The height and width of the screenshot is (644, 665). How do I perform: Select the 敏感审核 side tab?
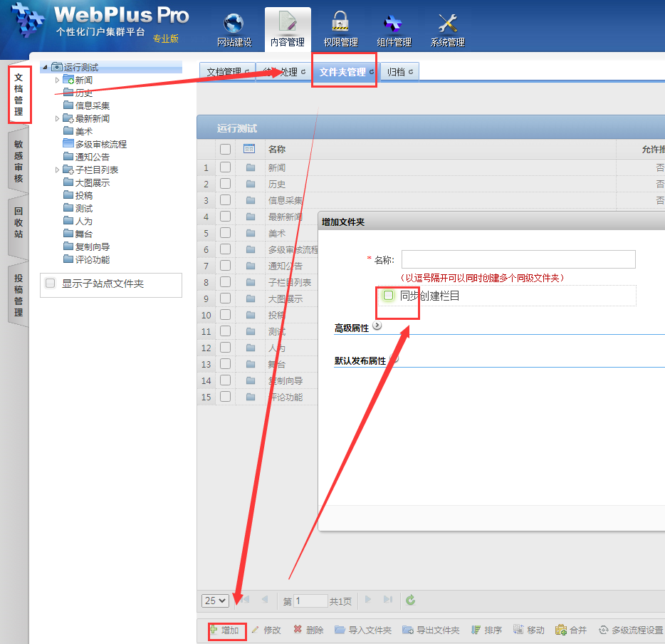click(x=19, y=161)
